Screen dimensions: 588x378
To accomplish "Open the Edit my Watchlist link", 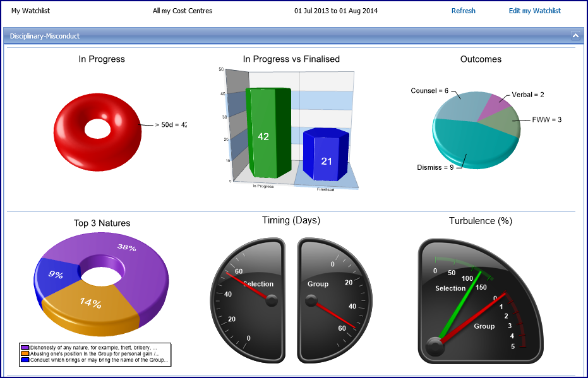I will [535, 11].
